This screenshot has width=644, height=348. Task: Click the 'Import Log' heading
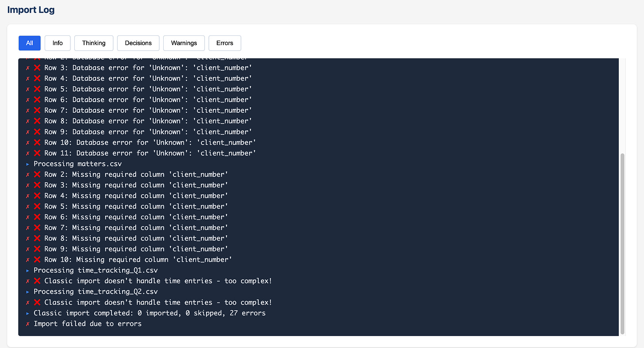[x=31, y=10]
